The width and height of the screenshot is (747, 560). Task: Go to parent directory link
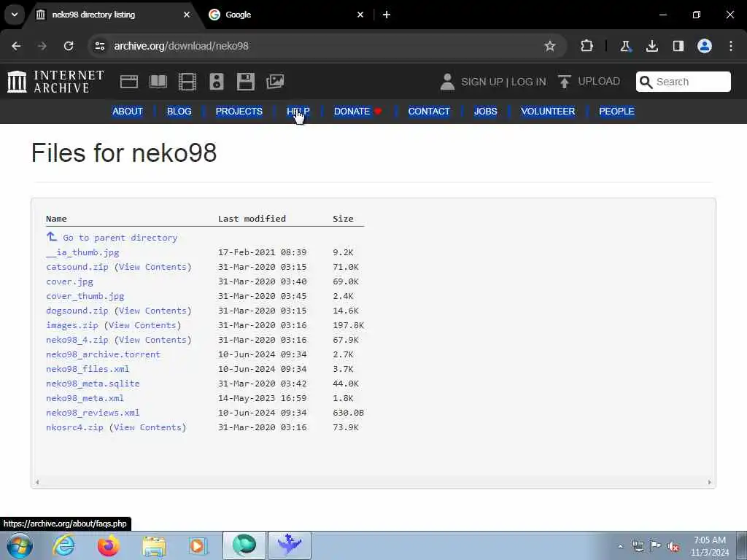120,238
